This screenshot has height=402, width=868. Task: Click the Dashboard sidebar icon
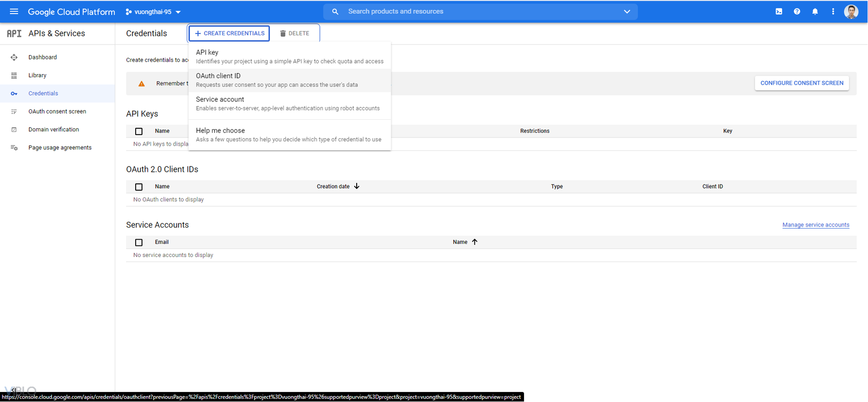pyautogui.click(x=14, y=57)
